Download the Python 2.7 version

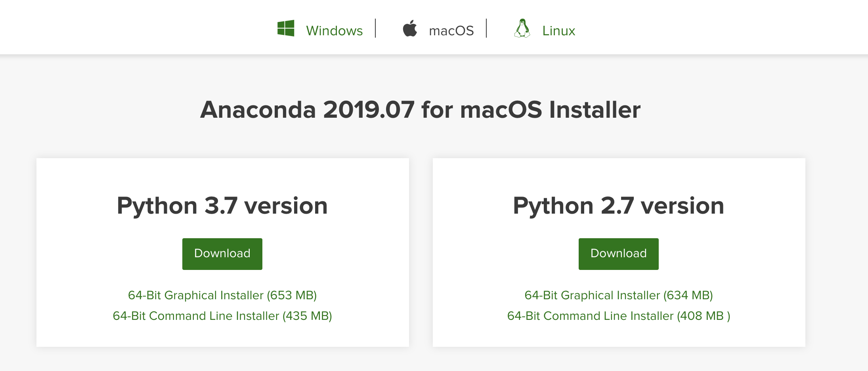coord(618,254)
